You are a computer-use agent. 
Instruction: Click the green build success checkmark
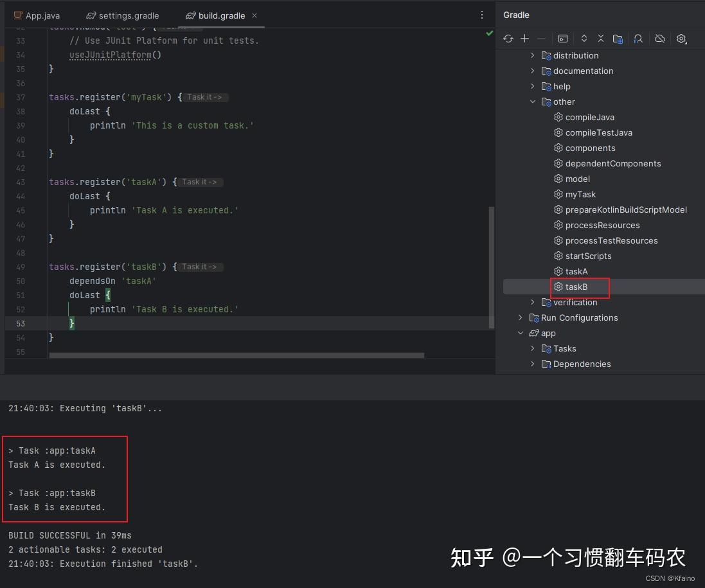[489, 33]
